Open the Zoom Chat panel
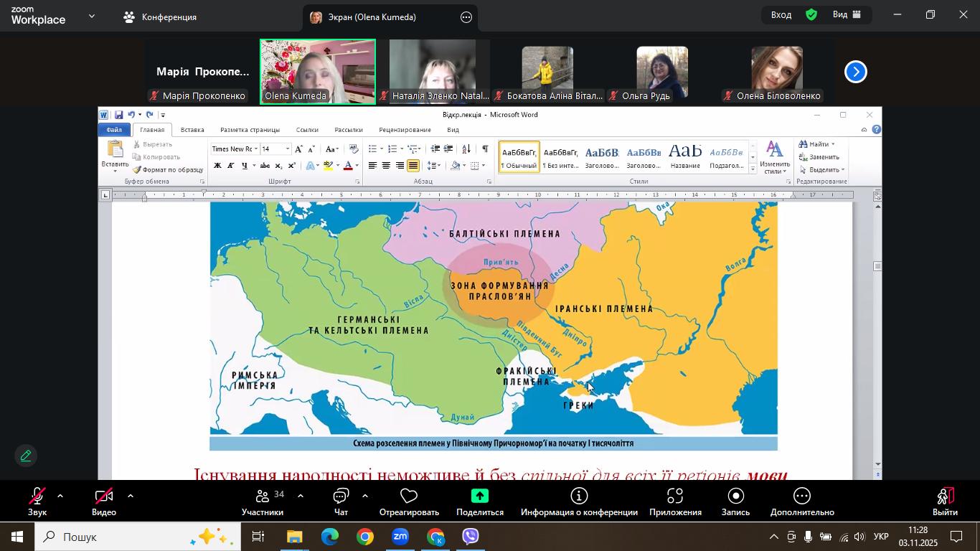Screen dimensions: 980x551 pos(341,501)
